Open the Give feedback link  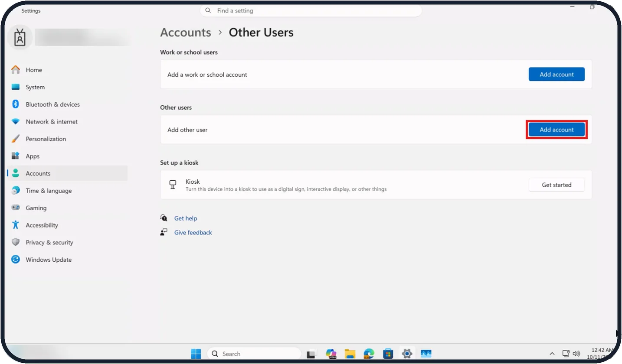coord(193,233)
